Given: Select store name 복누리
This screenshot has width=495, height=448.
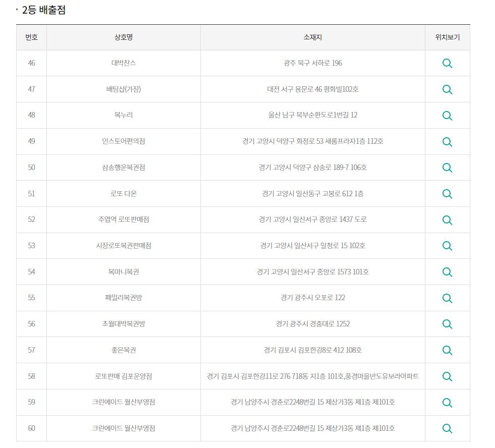Looking at the screenshot, I should 124,115.
